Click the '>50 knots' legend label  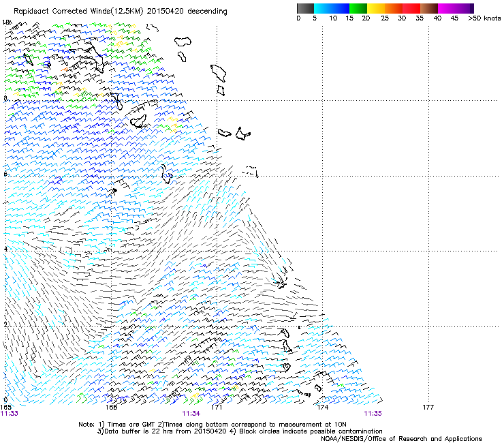click(x=484, y=18)
